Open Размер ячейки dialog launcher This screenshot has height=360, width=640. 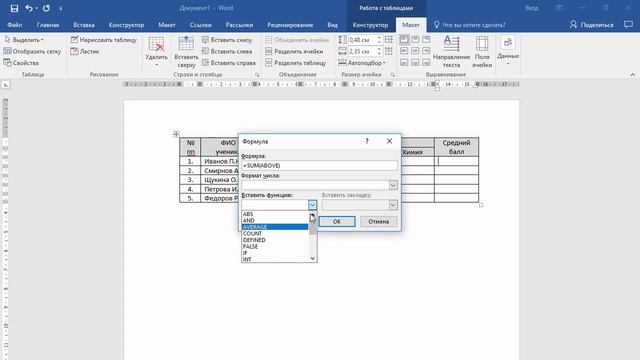[x=393, y=75]
